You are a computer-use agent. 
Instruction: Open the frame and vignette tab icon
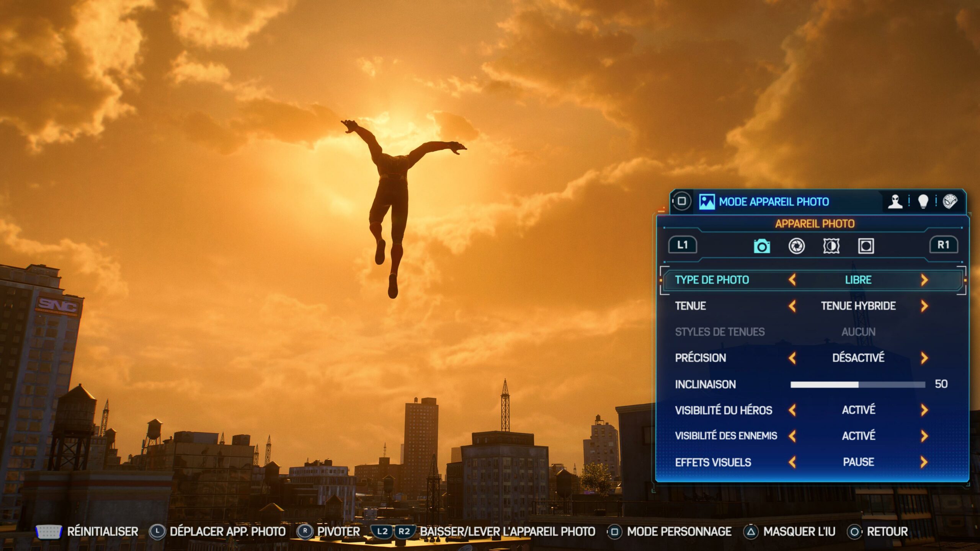(866, 246)
